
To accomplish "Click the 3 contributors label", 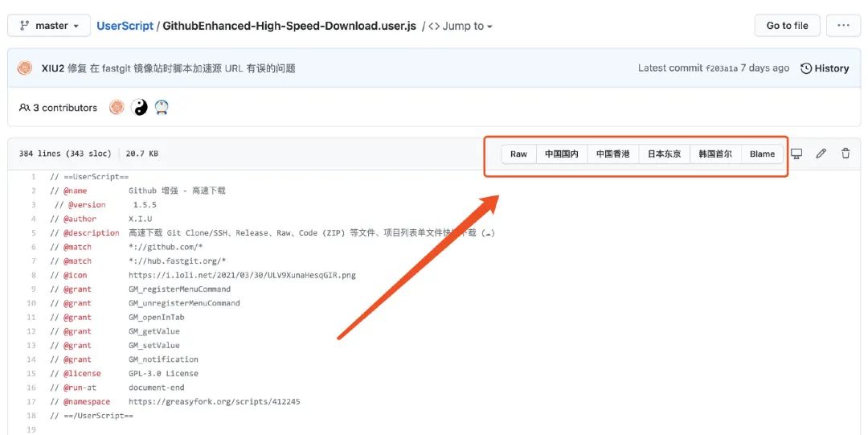I will coord(58,108).
